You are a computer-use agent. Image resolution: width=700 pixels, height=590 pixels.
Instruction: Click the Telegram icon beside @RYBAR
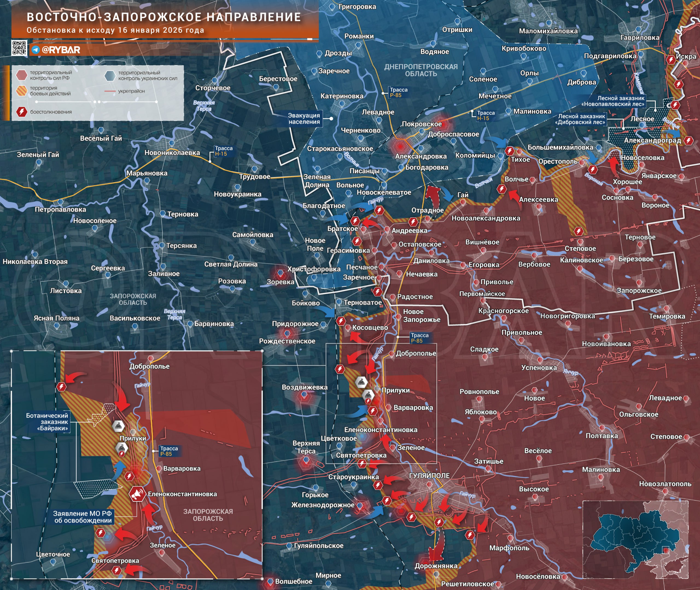click(x=36, y=50)
